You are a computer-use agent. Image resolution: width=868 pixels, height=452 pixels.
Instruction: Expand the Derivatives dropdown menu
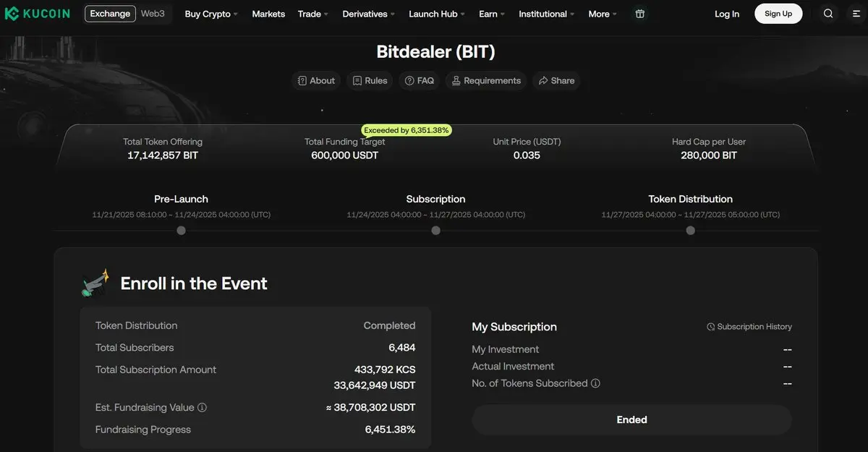click(369, 14)
